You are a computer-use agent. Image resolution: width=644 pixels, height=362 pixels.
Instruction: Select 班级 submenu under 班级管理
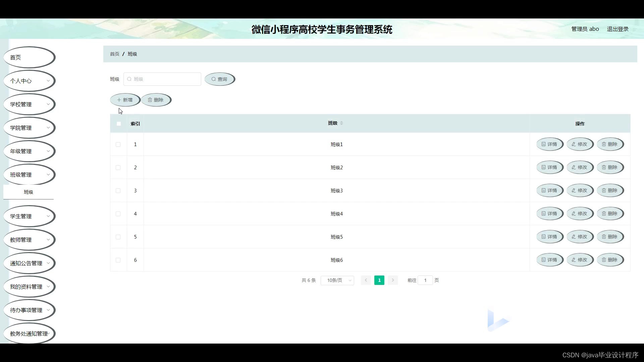[x=28, y=192]
